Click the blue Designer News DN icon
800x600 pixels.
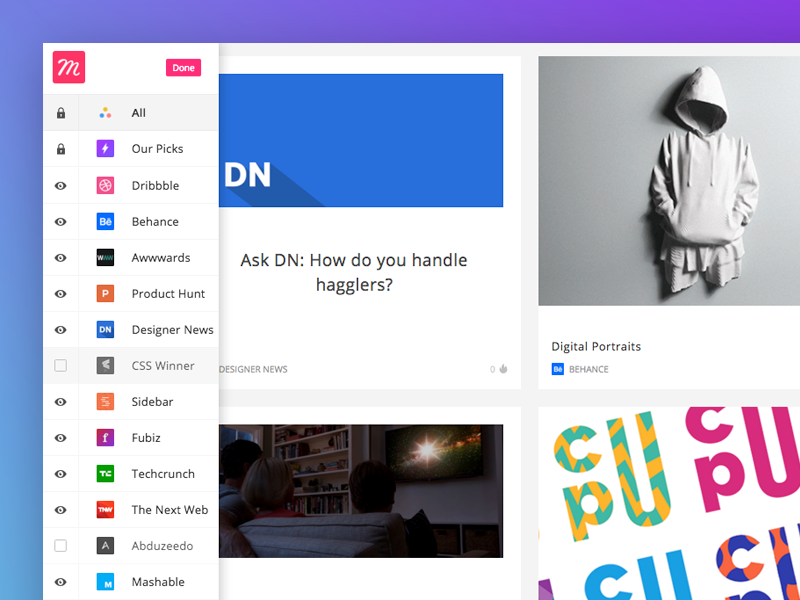[105, 330]
